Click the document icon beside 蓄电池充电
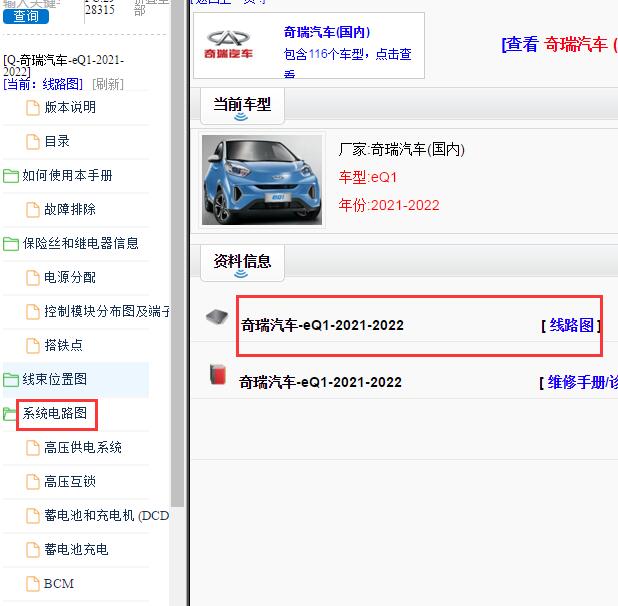Image resolution: width=618 pixels, height=606 pixels. [x=33, y=550]
